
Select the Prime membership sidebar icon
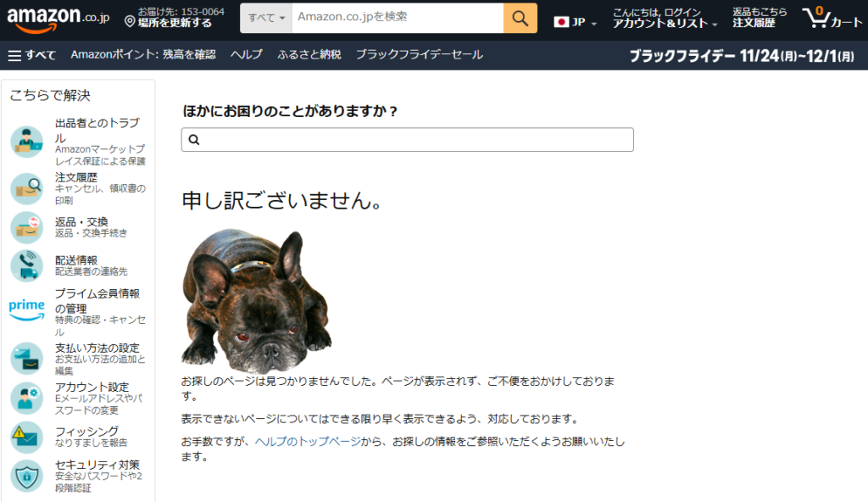25,309
